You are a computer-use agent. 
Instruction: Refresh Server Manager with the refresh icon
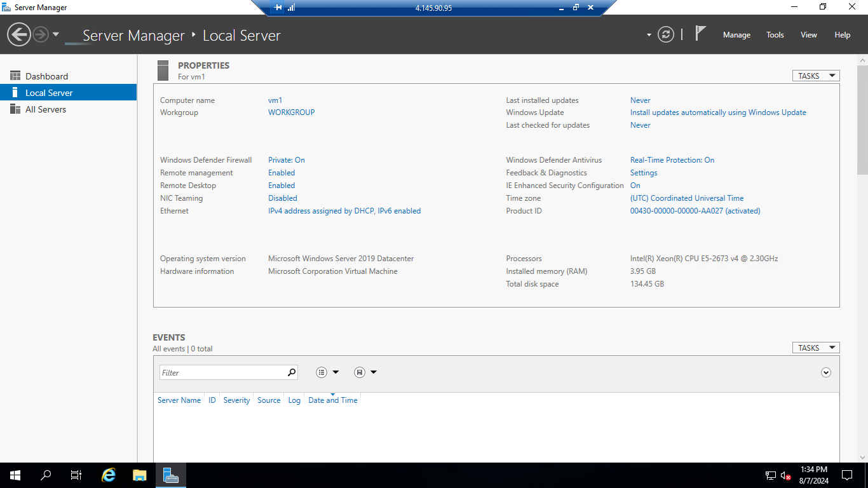point(665,34)
